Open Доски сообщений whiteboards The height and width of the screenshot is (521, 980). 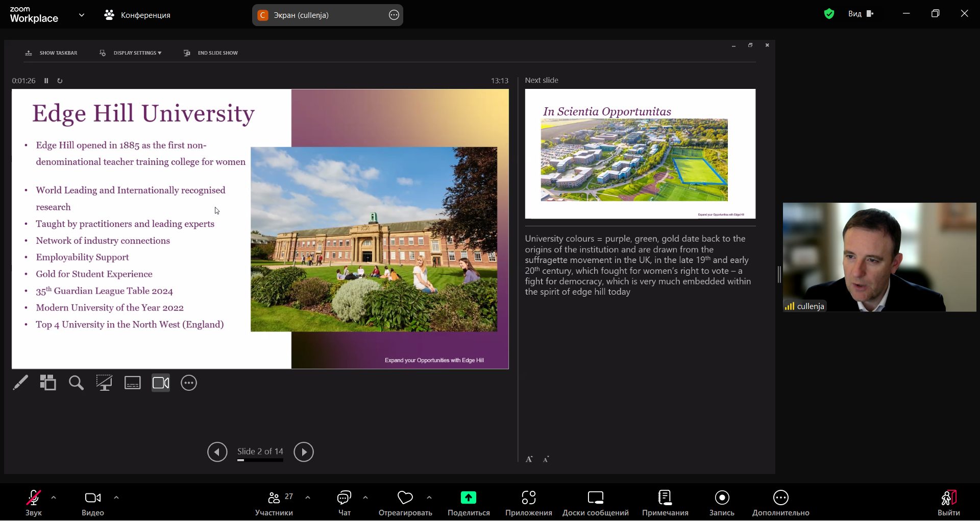tap(596, 503)
